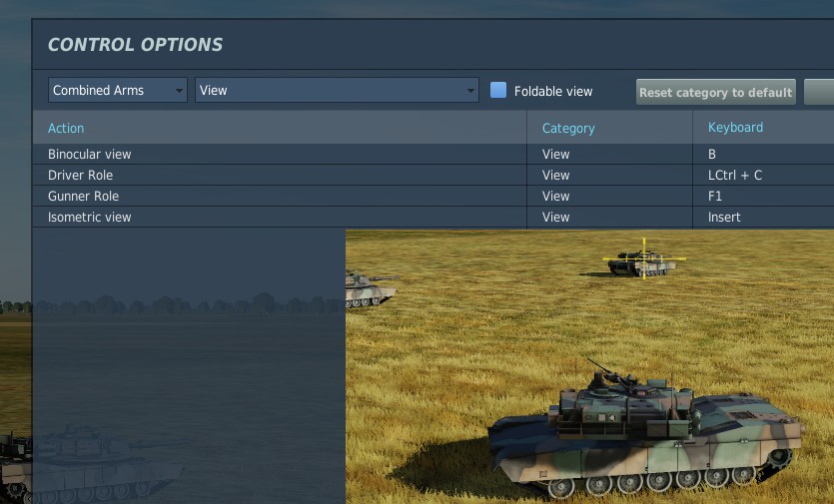Click the arrow on the Combined Arms dropdown
This screenshot has width=834, height=504.
(x=179, y=91)
